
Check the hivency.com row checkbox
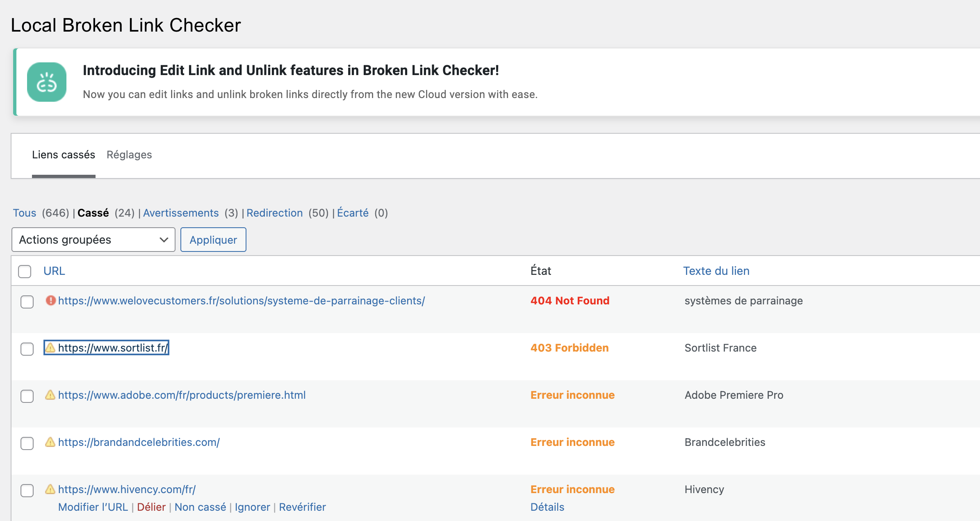[27, 490]
